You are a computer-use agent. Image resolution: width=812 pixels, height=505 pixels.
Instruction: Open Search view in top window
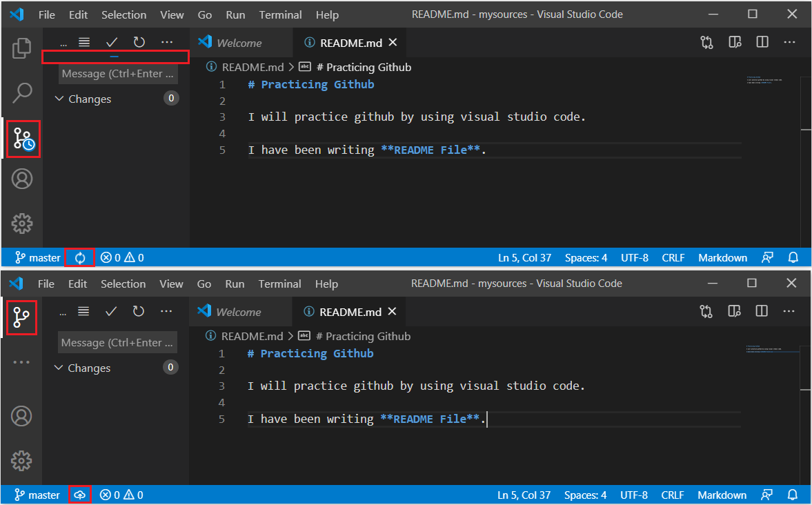(x=22, y=93)
